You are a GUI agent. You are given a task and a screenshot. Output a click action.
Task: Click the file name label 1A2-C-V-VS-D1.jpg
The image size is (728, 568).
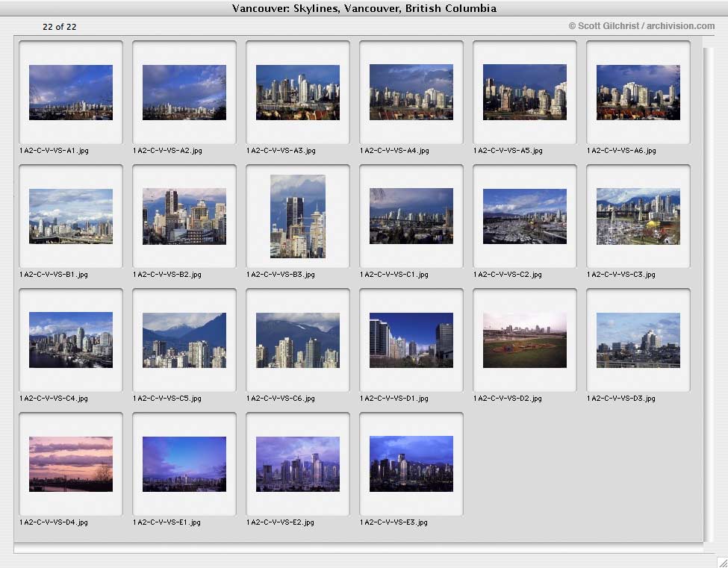(x=394, y=399)
